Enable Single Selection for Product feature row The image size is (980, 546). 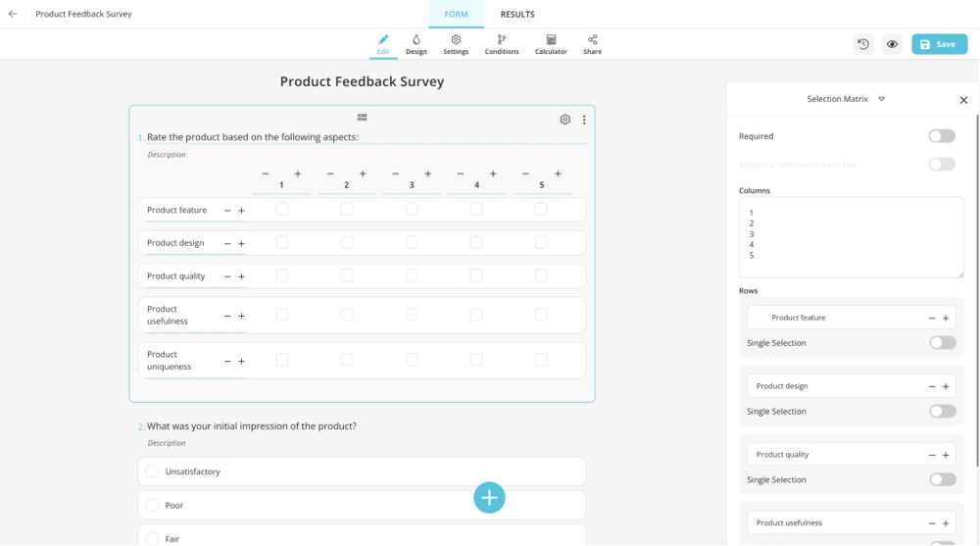coord(942,343)
